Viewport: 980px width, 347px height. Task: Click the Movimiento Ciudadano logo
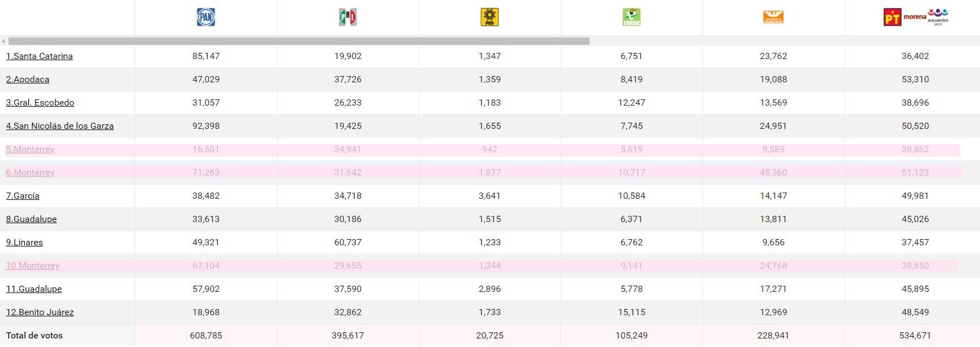[x=773, y=18]
